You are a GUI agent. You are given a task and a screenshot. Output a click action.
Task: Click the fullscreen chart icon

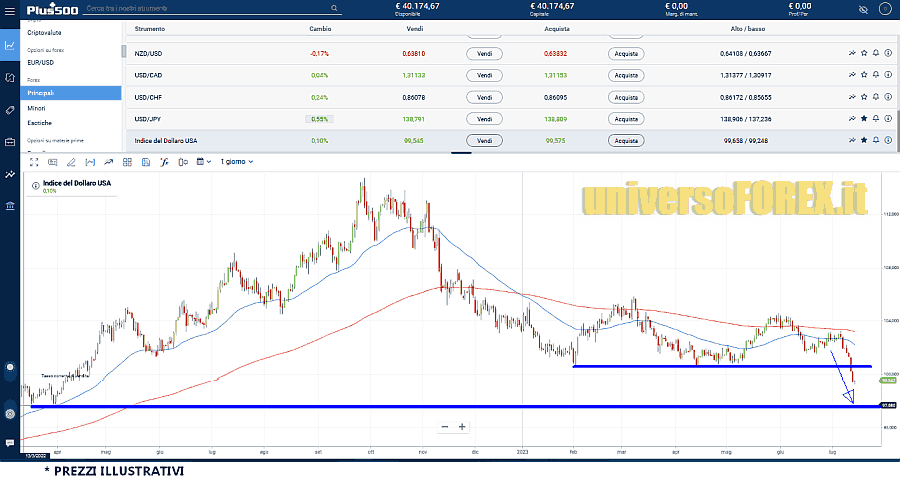pyautogui.click(x=33, y=161)
